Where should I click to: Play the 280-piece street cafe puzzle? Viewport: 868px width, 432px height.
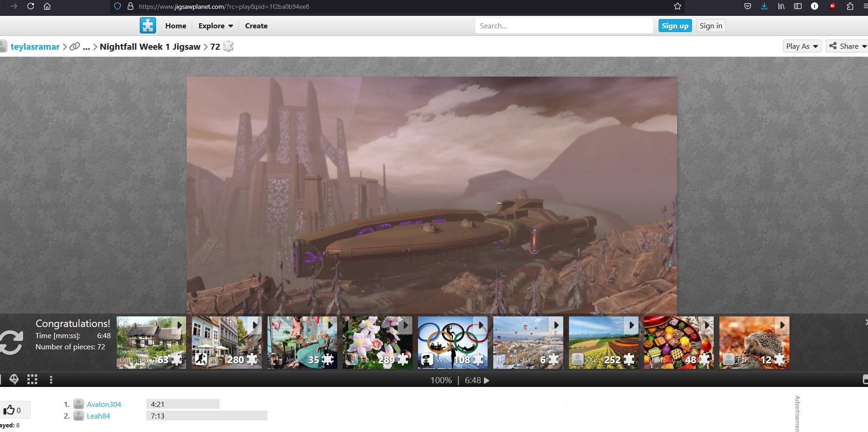tap(227, 342)
